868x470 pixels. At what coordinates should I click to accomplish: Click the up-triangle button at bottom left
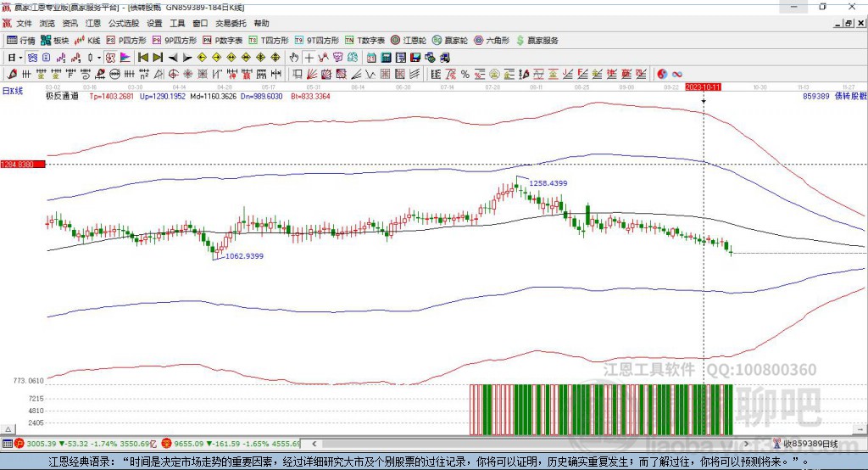pyautogui.click(x=8, y=429)
